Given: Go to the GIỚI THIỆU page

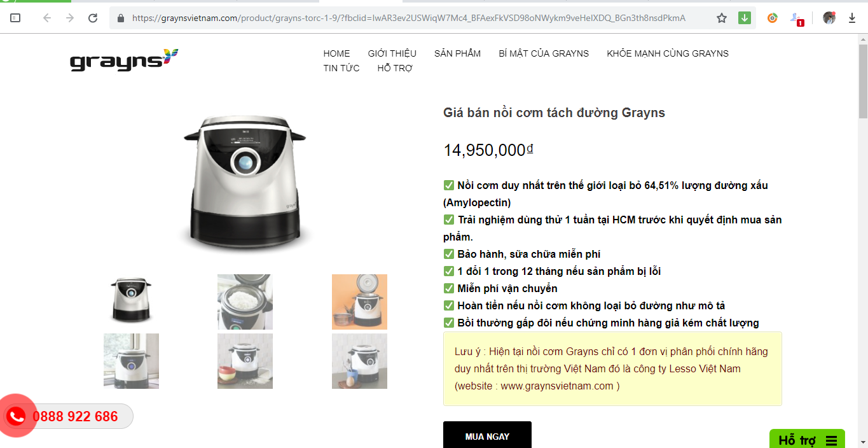Looking at the screenshot, I should click(x=392, y=53).
